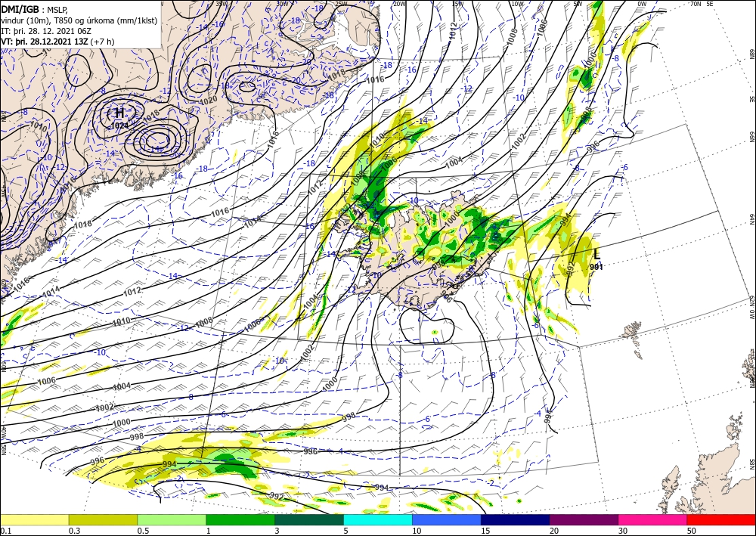
Task: Click the pink 30–50 legend color band
Action: coord(652,519)
